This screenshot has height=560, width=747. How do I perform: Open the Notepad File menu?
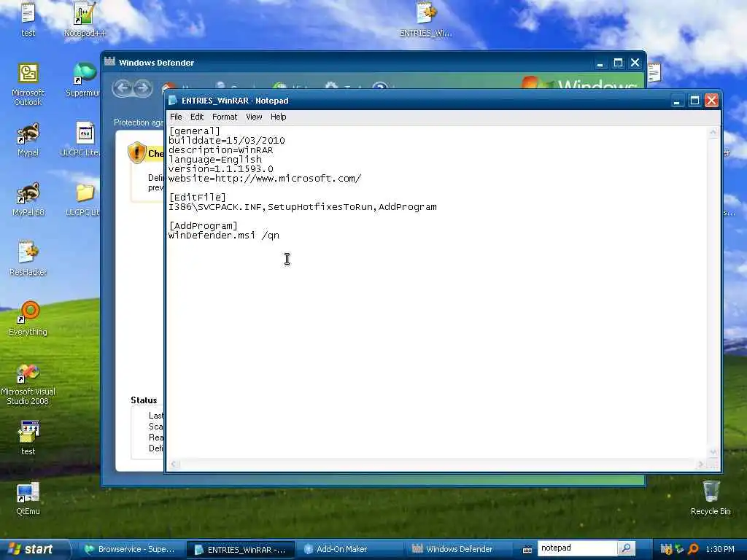pyautogui.click(x=176, y=117)
